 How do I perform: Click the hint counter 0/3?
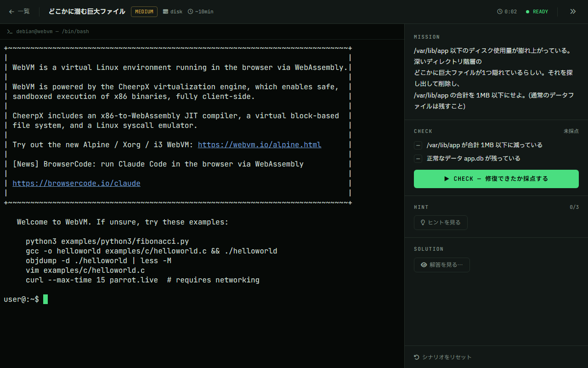[574, 207]
